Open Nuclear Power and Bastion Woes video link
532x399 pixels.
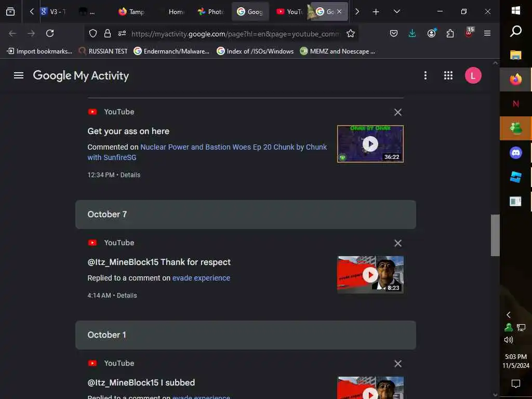pyautogui.click(x=207, y=152)
